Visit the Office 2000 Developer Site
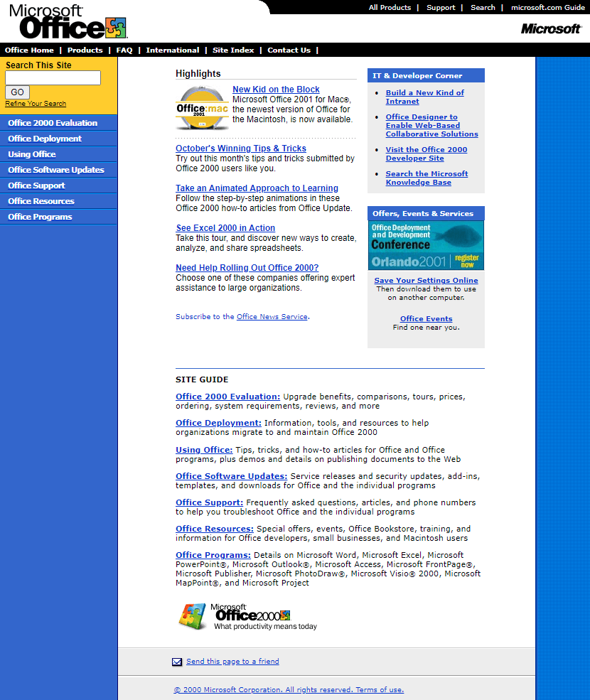 (x=427, y=154)
